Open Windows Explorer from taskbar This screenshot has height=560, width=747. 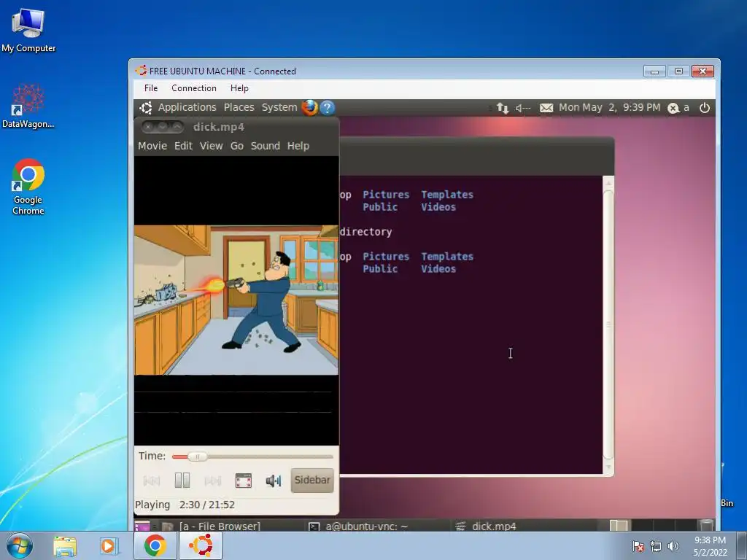point(65,545)
